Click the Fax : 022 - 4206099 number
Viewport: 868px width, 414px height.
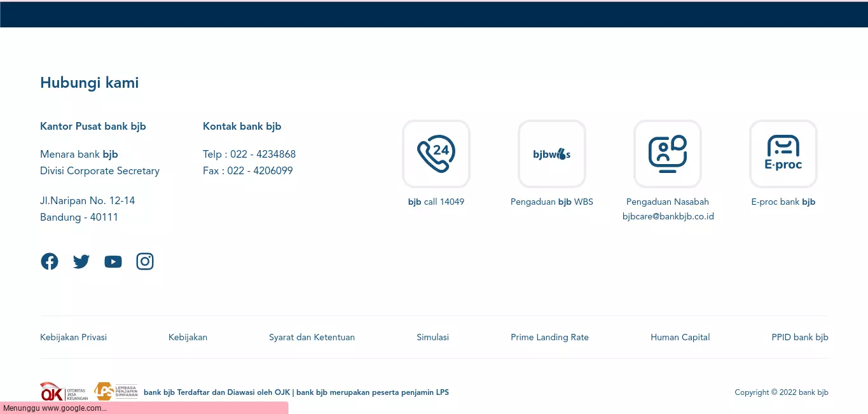click(x=248, y=170)
